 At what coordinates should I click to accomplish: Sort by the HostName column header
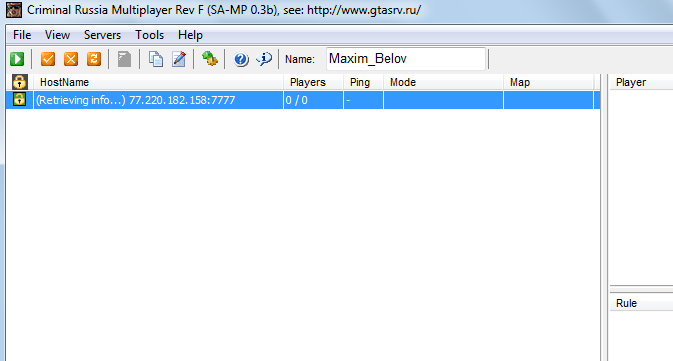158,82
